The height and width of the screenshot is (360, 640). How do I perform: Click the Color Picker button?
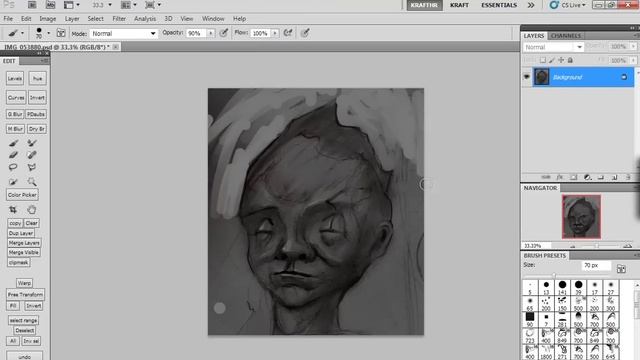[22, 195]
